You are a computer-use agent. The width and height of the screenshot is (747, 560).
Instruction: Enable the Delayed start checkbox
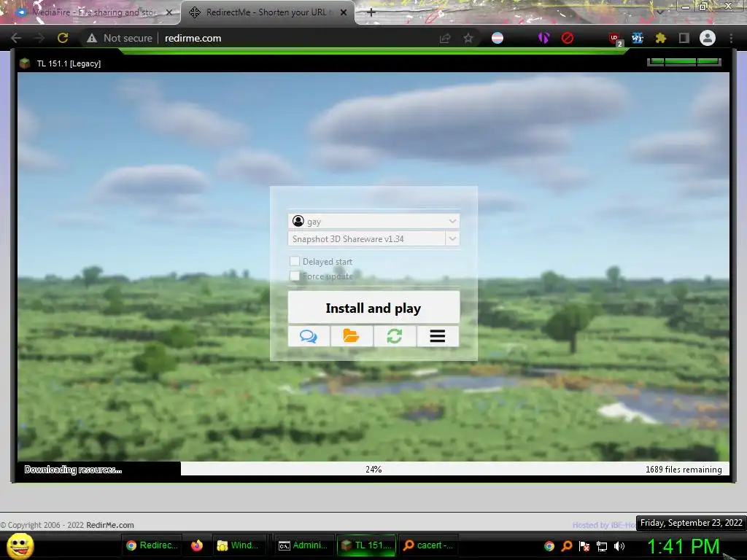[x=295, y=261]
